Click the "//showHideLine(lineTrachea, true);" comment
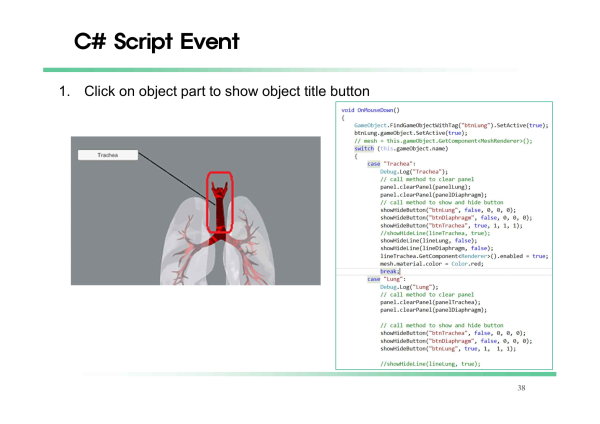The height and width of the screenshot is (424, 600). [435, 233]
